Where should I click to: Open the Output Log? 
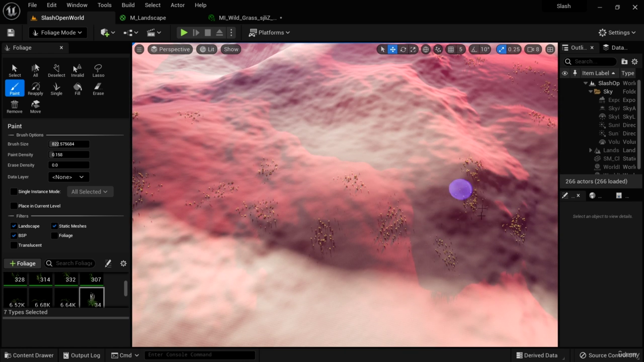pos(82,355)
